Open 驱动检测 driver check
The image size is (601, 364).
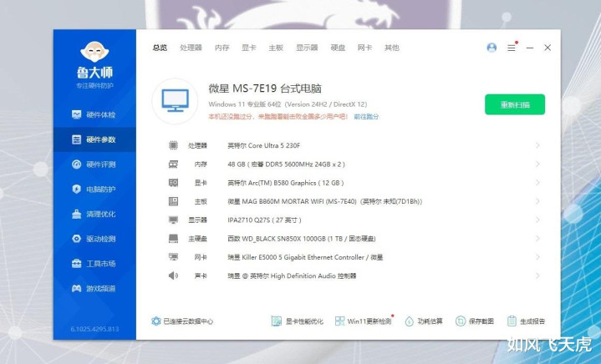coord(94,239)
